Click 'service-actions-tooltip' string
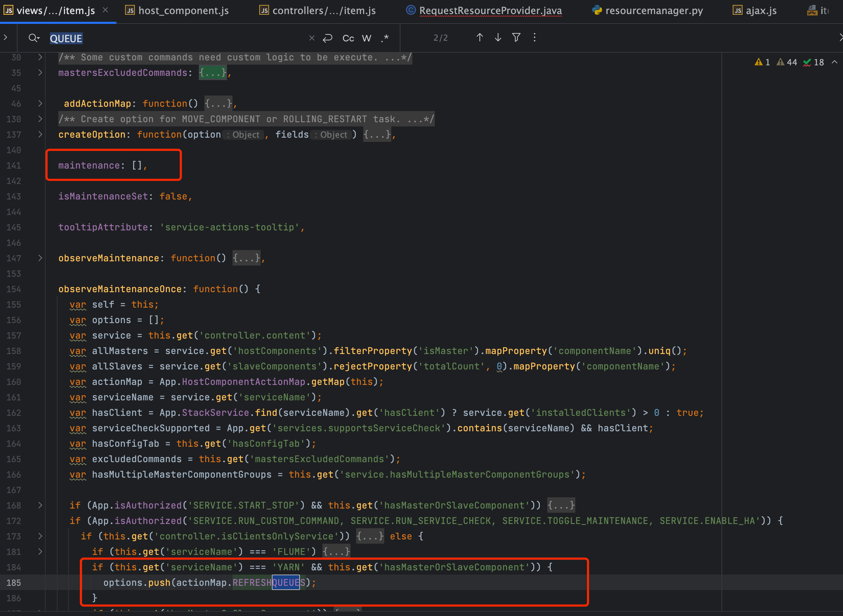The height and width of the screenshot is (616, 843). pos(229,227)
